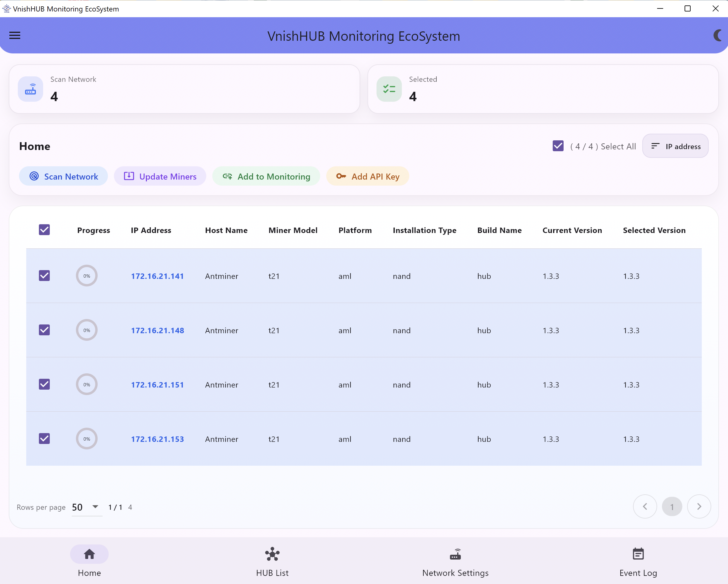
Task: Click the Build Name column header
Action: pos(499,230)
